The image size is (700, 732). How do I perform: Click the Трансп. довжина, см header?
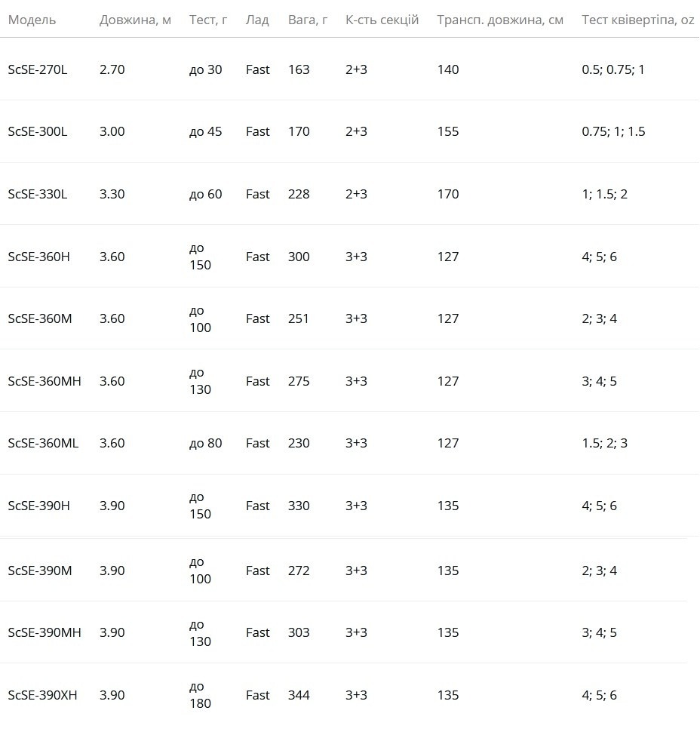coord(500,20)
